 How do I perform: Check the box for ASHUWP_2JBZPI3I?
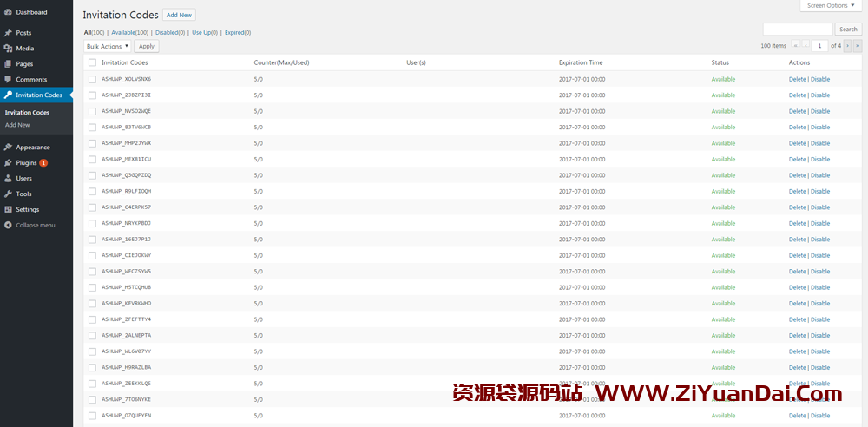93,95
